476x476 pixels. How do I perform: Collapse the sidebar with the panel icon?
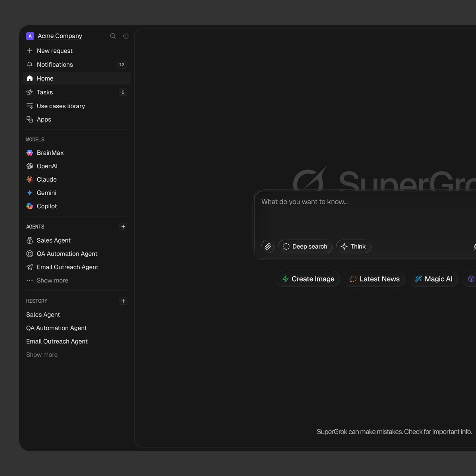(x=126, y=36)
